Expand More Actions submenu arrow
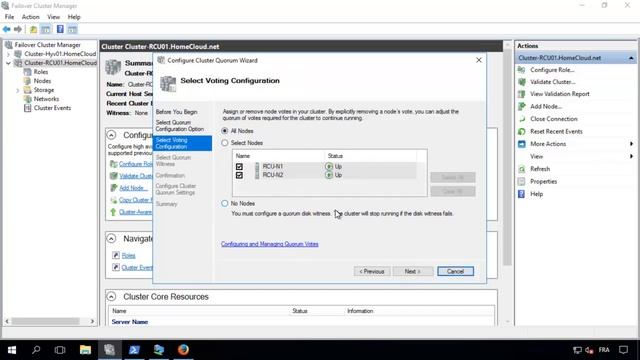This screenshot has height=360, width=640. pyautogui.click(x=631, y=144)
